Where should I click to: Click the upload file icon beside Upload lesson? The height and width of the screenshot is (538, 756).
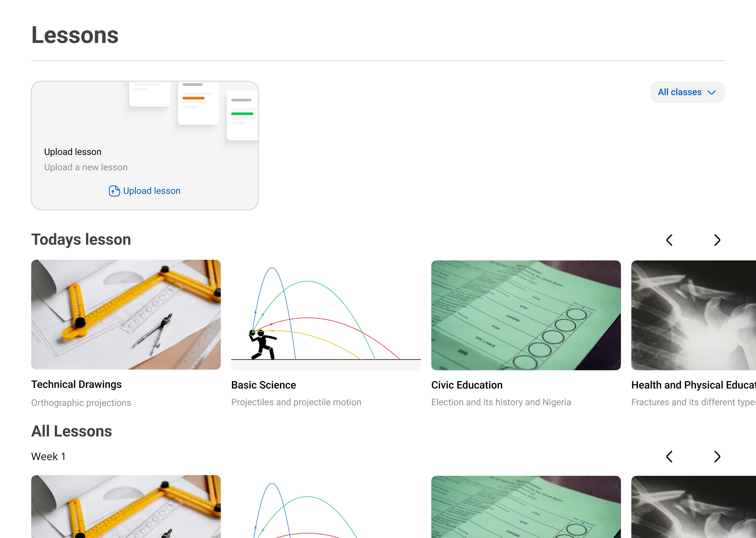pyautogui.click(x=114, y=191)
